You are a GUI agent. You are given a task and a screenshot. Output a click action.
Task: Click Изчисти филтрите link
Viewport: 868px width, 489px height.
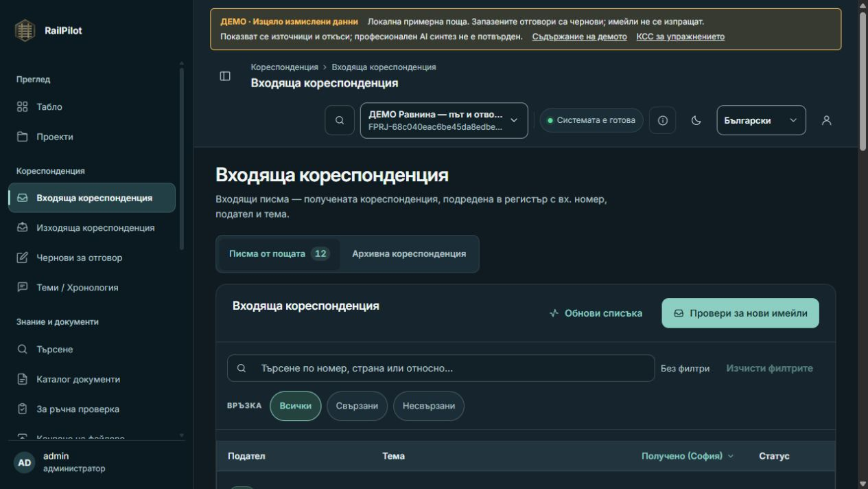(769, 368)
